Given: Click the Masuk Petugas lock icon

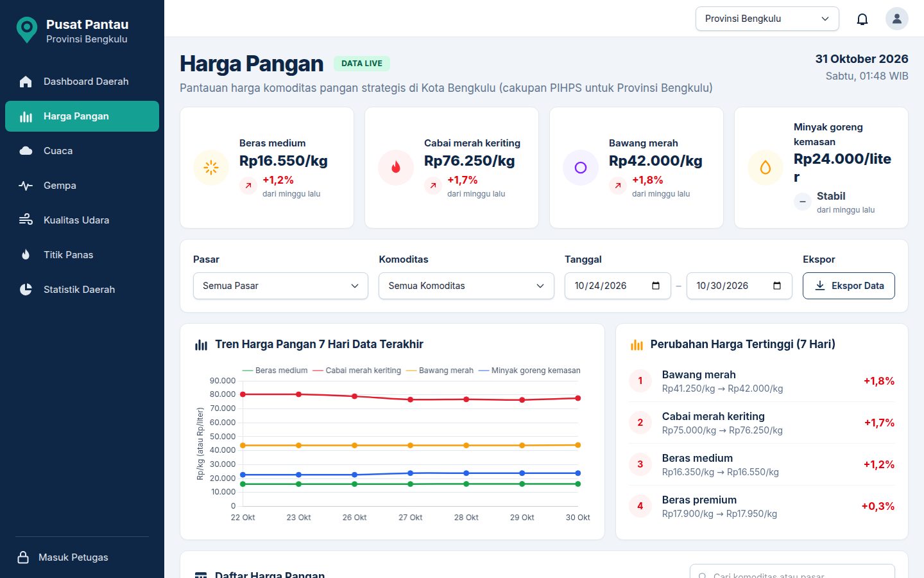Looking at the screenshot, I should coord(23,557).
